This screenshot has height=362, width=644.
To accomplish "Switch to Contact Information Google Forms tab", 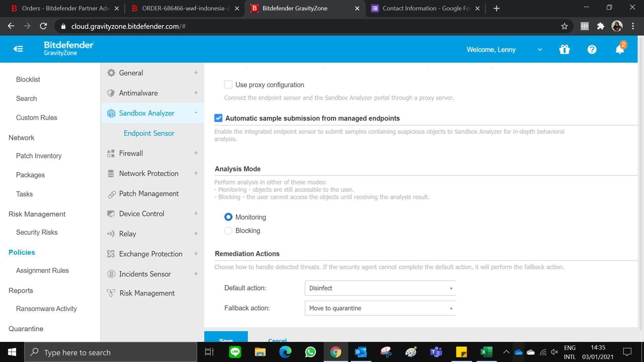I will pos(425,8).
